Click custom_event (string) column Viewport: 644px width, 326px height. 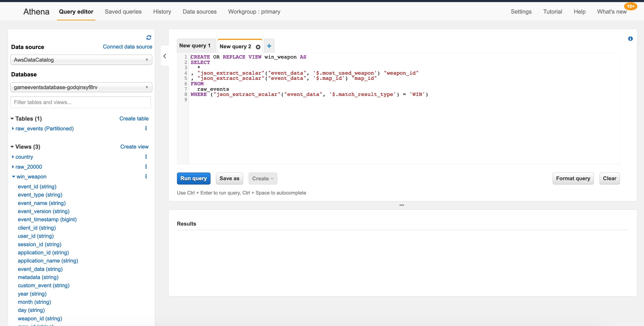(x=44, y=285)
